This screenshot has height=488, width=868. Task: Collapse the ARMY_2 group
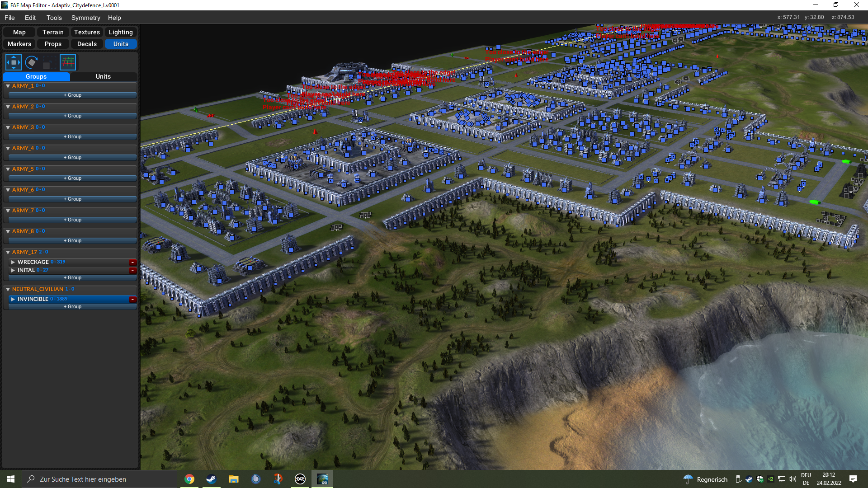8,107
